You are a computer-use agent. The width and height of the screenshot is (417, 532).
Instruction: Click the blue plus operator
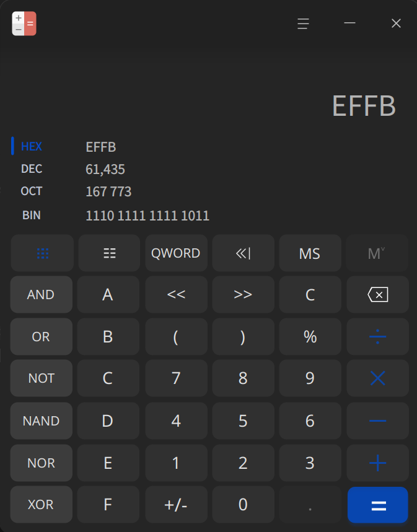point(377,463)
